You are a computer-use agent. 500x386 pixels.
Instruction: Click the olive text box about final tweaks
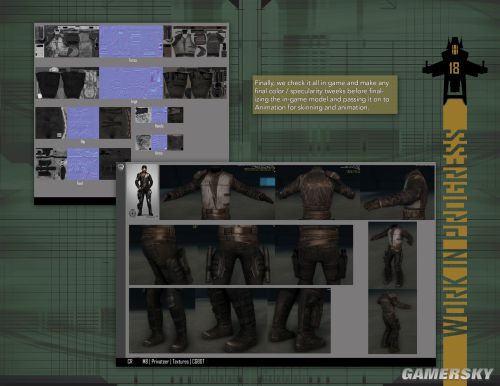[x=325, y=95]
